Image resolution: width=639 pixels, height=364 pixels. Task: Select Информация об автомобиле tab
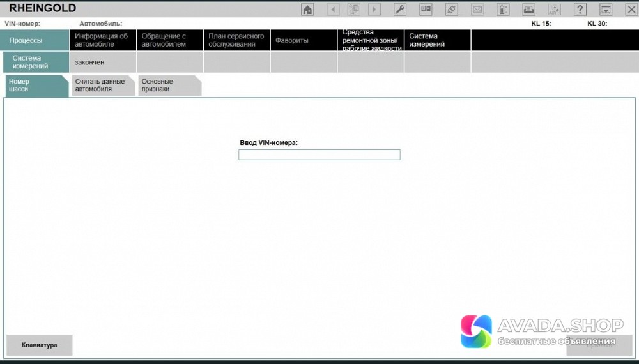(x=102, y=40)
